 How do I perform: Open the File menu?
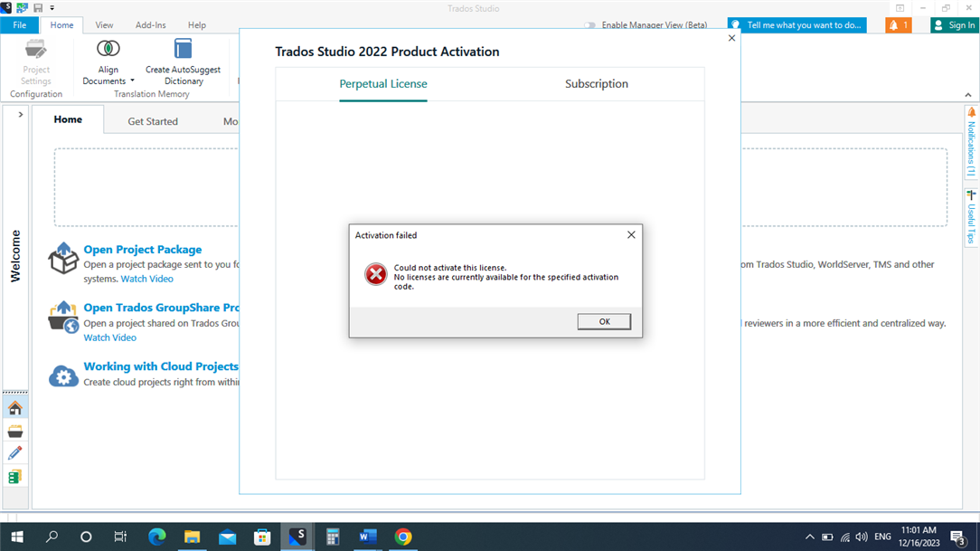[x=19, y=25]
